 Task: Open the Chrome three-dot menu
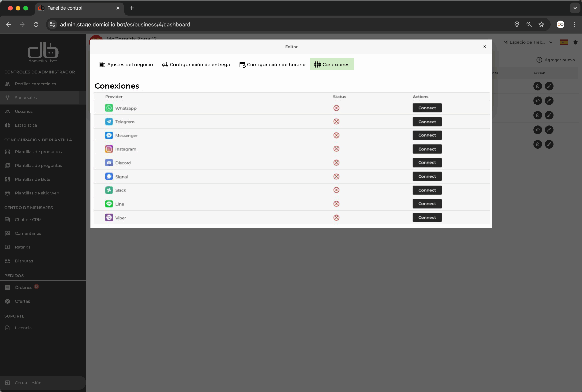tap(574, 25)
